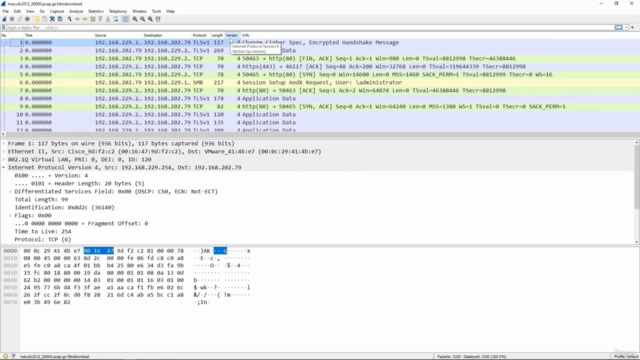Sort by the Protocol column header
640x360 pixels.
(x=201, y=36)
